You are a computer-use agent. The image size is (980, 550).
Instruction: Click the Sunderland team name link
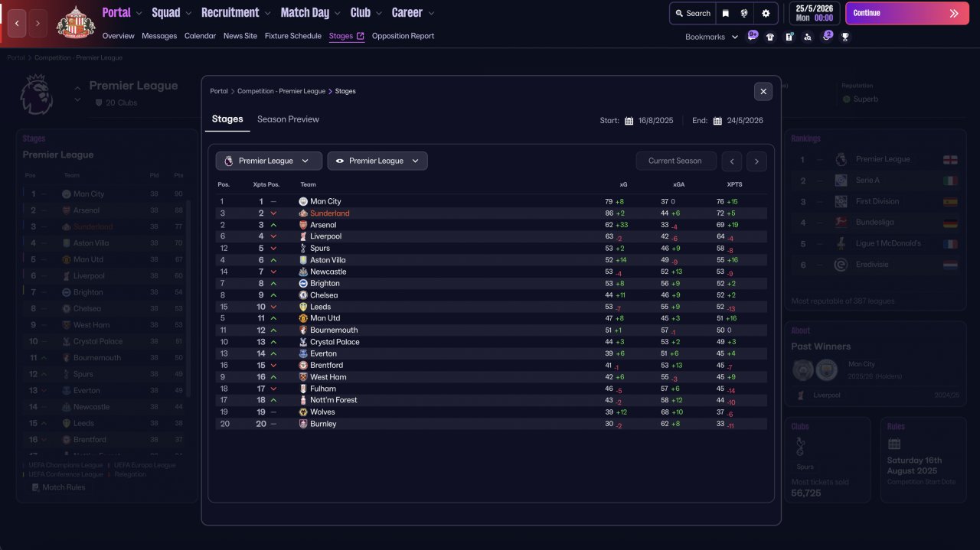point(329,213)
